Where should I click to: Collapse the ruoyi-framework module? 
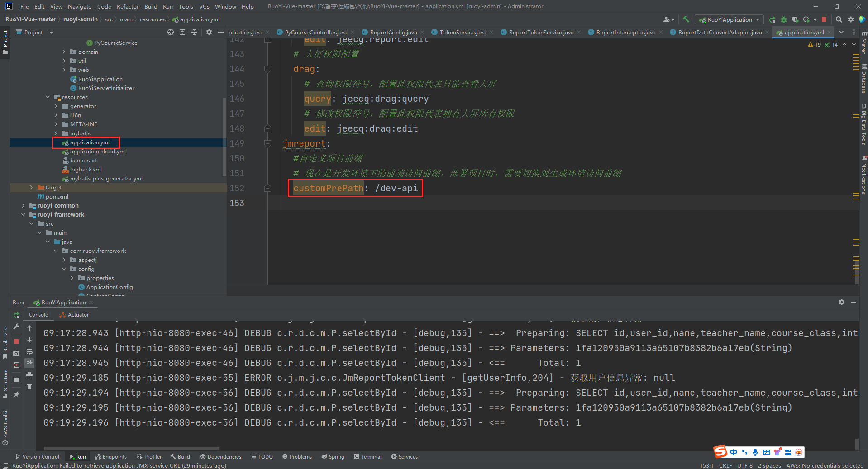point(23,215)
